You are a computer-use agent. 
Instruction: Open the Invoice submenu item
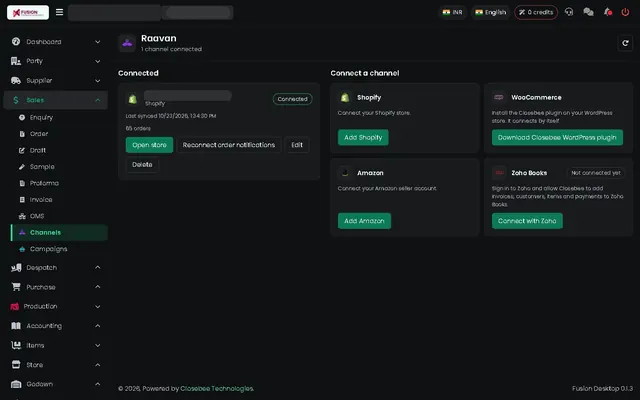click(x=59, y=200)
